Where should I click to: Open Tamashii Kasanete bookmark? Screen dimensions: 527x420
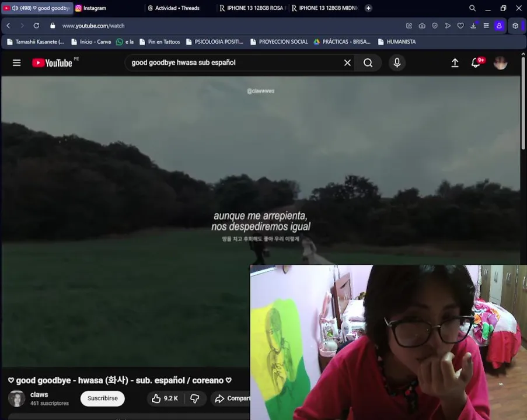[x=36, y=41]
